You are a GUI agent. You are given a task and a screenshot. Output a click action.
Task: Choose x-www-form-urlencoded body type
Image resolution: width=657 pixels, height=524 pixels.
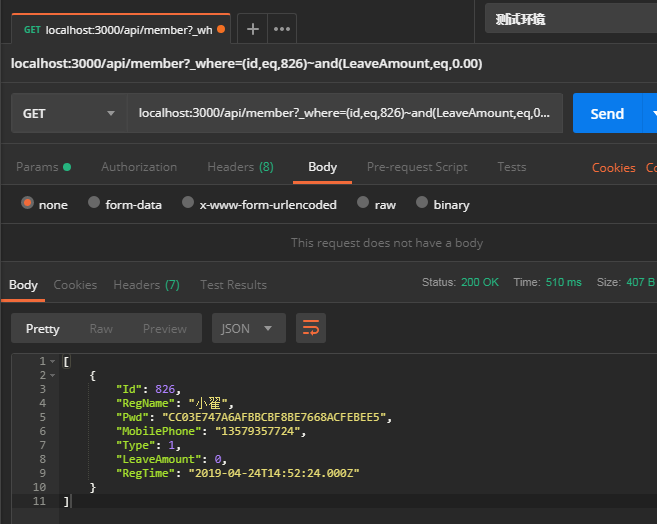click(188, 204)
